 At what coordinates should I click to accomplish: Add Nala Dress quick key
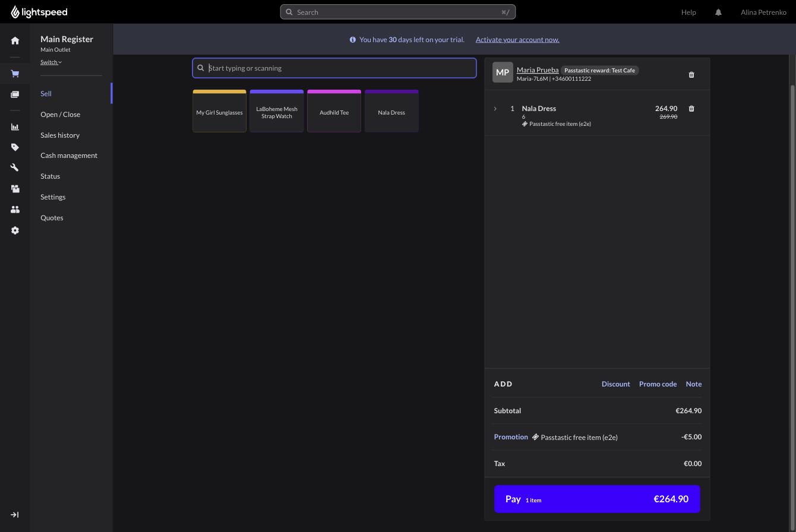391,111
